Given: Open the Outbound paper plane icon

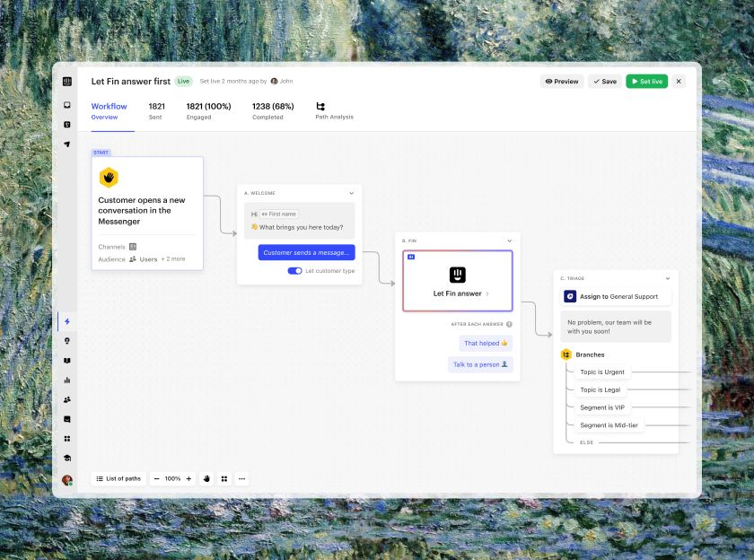Looking at the screenshot, I should (66, 144).
